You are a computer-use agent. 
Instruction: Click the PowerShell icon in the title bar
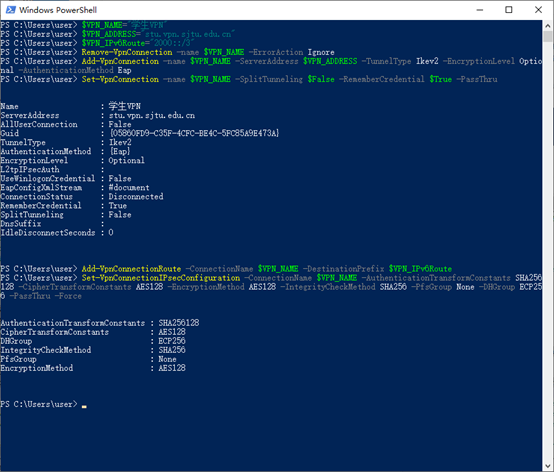tap(11, 10)
